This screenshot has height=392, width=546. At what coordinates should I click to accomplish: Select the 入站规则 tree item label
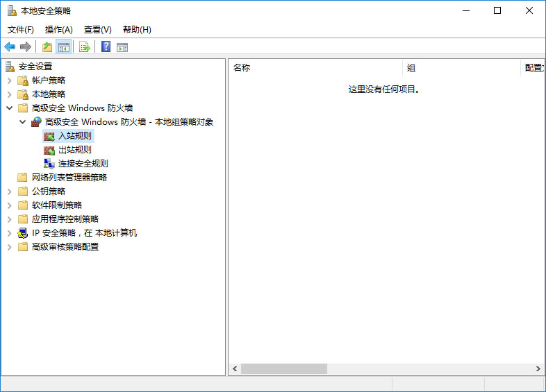coord(75,136)
